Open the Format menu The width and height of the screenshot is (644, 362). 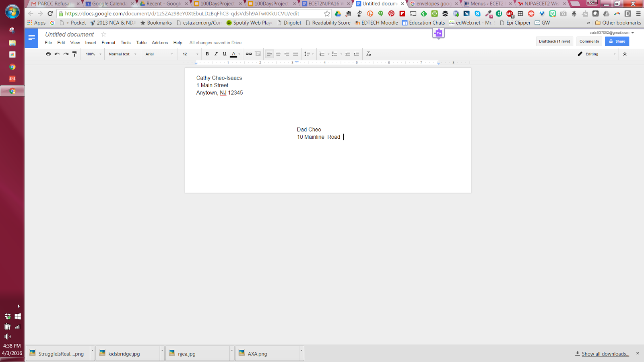(x=108, y=43)
